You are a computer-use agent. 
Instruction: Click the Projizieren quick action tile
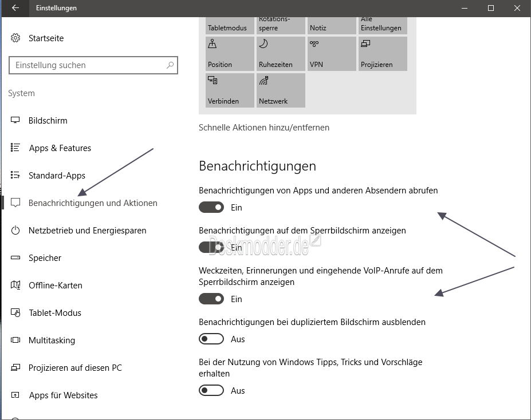382,53
